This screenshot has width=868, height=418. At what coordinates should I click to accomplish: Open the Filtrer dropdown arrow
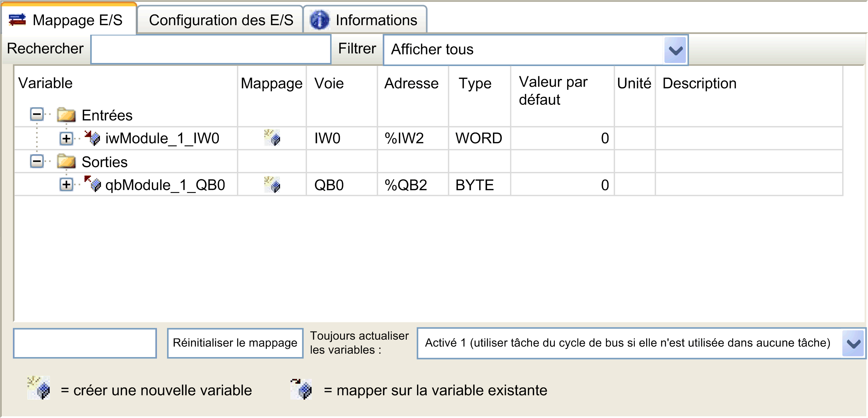tap(675, 50)
